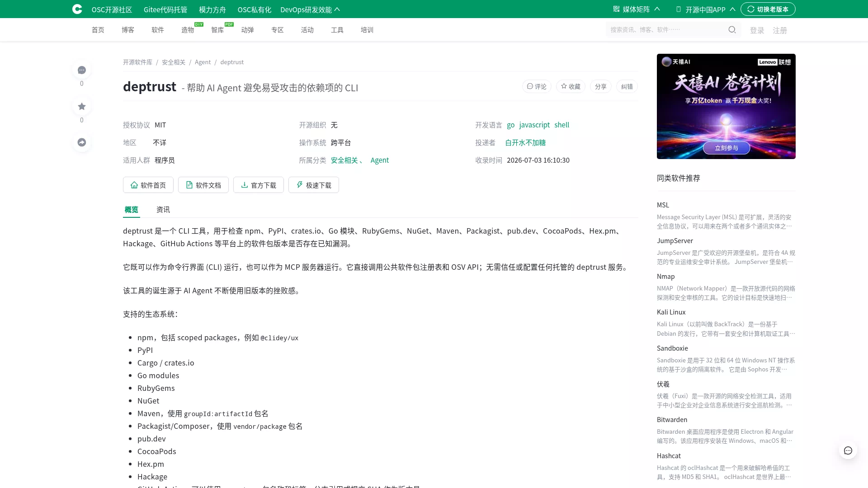Click Agent category link in 所属分类
The image size is (868, 488).
pos(380,160)
